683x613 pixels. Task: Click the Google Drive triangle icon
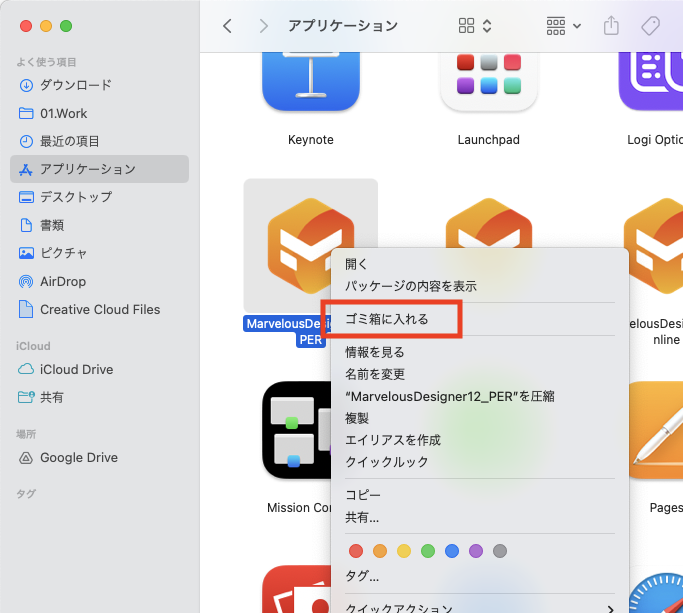point(26,458)
